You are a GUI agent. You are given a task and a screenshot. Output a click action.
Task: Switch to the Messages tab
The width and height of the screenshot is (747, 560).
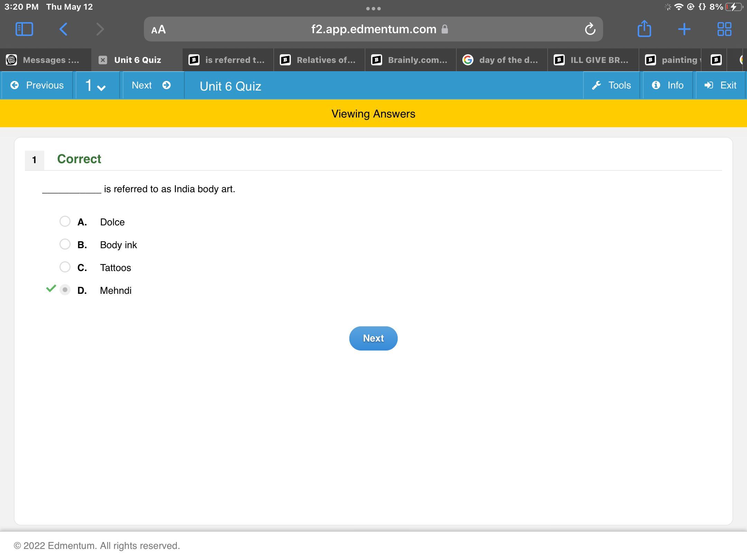45,60
